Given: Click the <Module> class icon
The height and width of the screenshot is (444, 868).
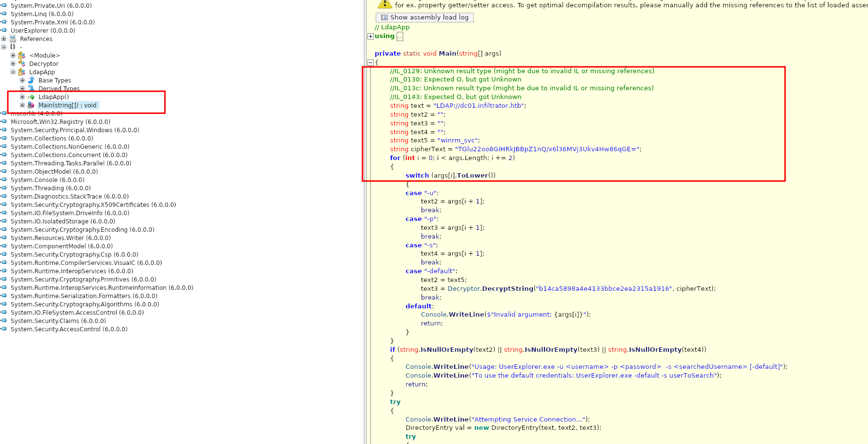Looking at the screenshot, I should pyautogui.click(x=21, y=55).
